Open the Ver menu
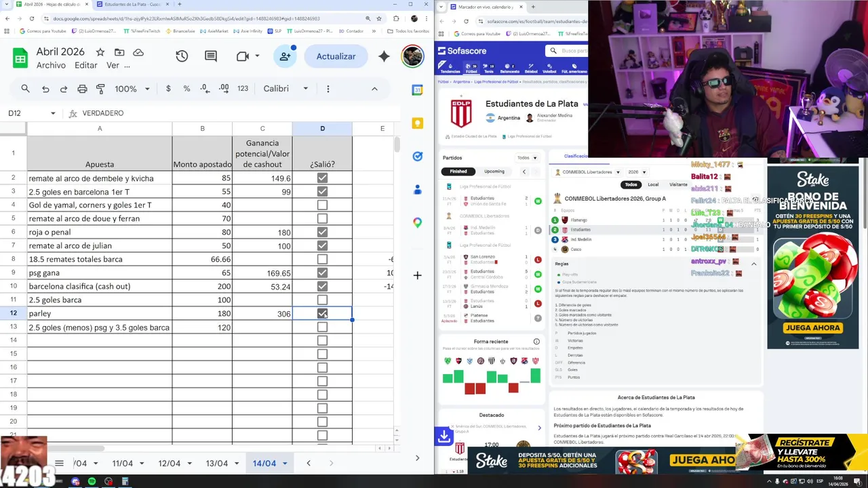Viewport: 868px width, 488px height. click(x=113, y=66)
